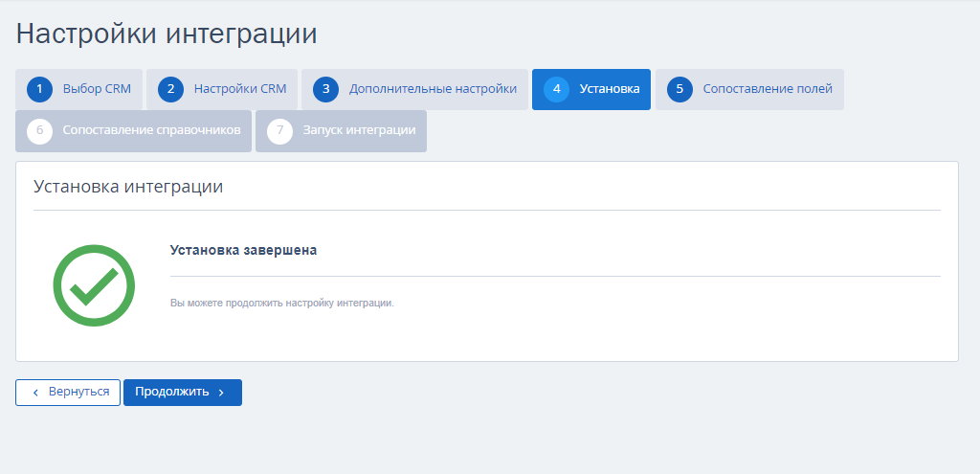Screen dimensions: 980x474
Task: Click the step 5 number circle
Action: click(679, 89)
